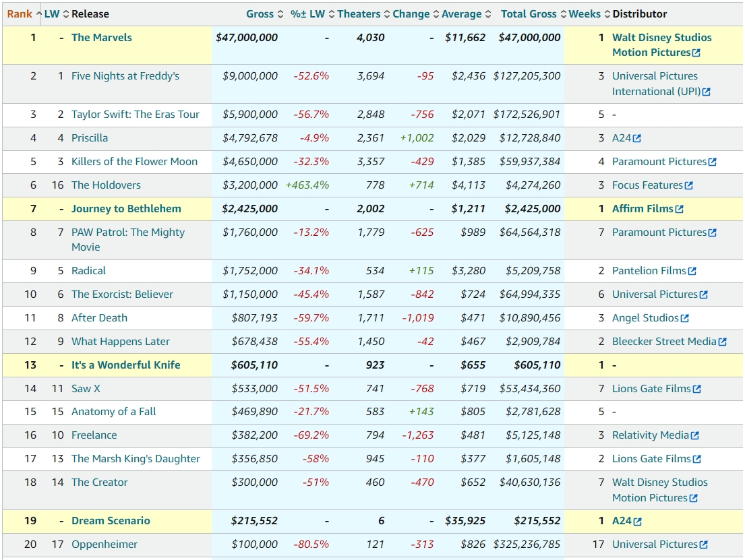Viewport: 745px width, 560px height.
Task: Open Dream Scenario release link
Action: point(111,521)
